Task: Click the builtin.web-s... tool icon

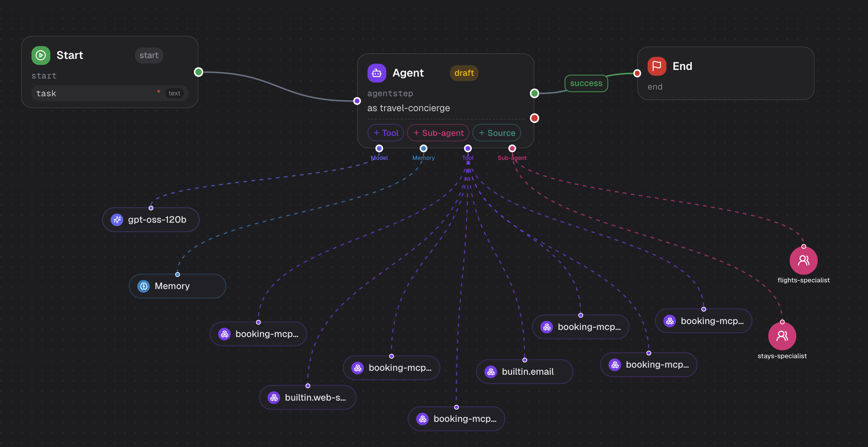Action: click(274, 398)
